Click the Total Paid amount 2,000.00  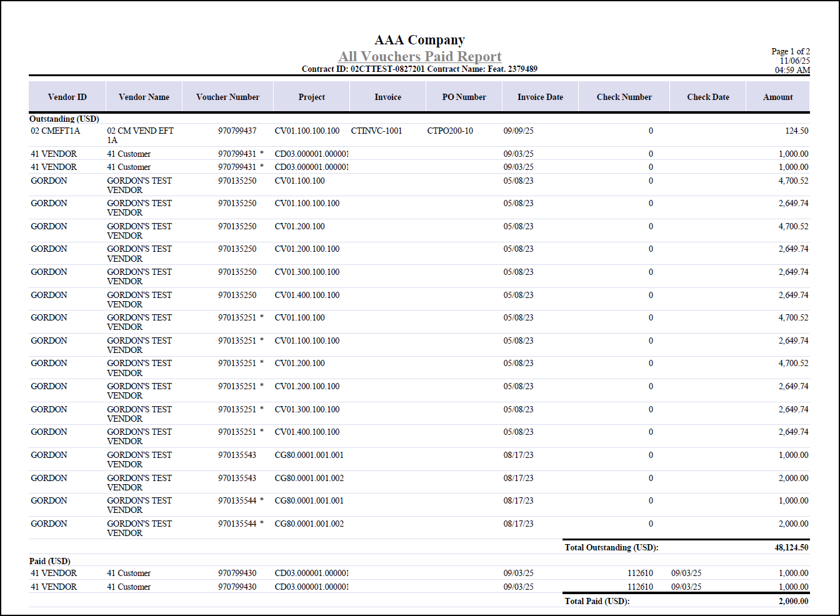coord(793,601)
